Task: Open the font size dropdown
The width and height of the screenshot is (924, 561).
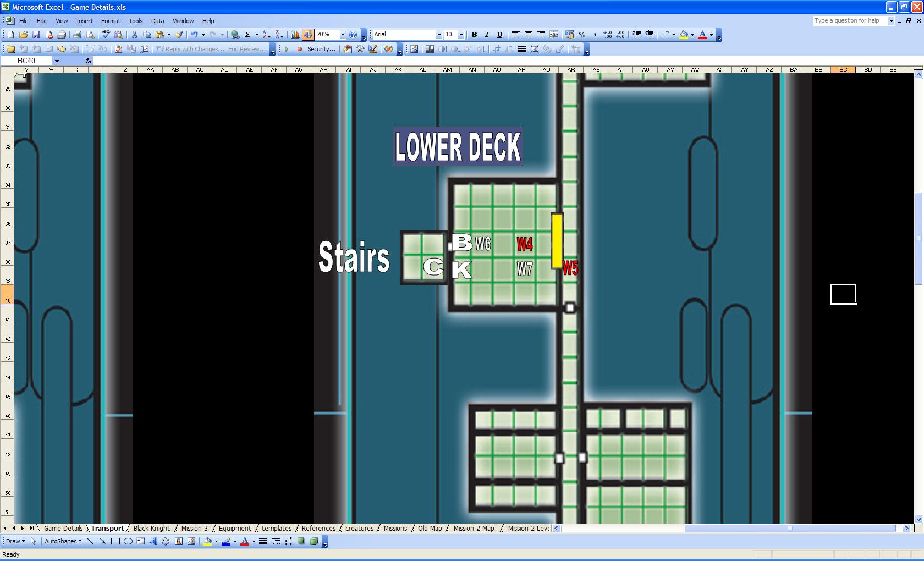Action: point(461,35)
